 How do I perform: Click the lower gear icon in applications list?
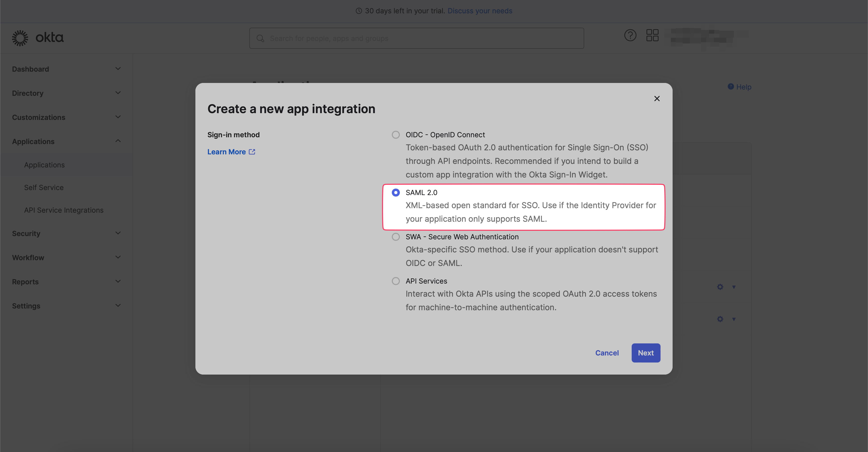pos(720,319)
